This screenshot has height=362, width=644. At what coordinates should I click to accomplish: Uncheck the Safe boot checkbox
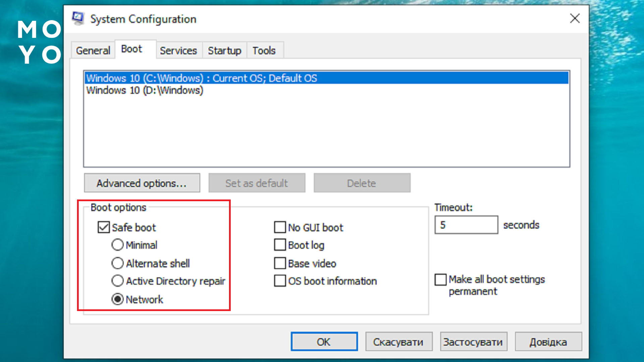(x=104, y=227)
